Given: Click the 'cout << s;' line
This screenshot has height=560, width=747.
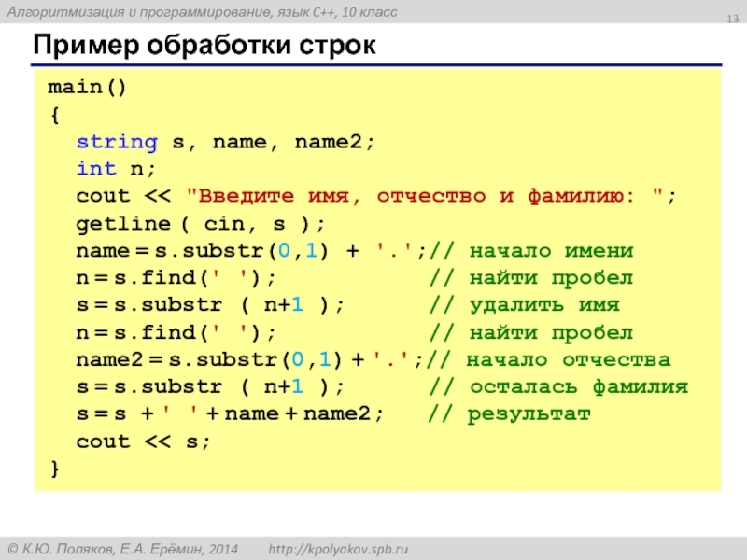Looking at the screenshot, I should pyautogui.click(x=143, y=441).
